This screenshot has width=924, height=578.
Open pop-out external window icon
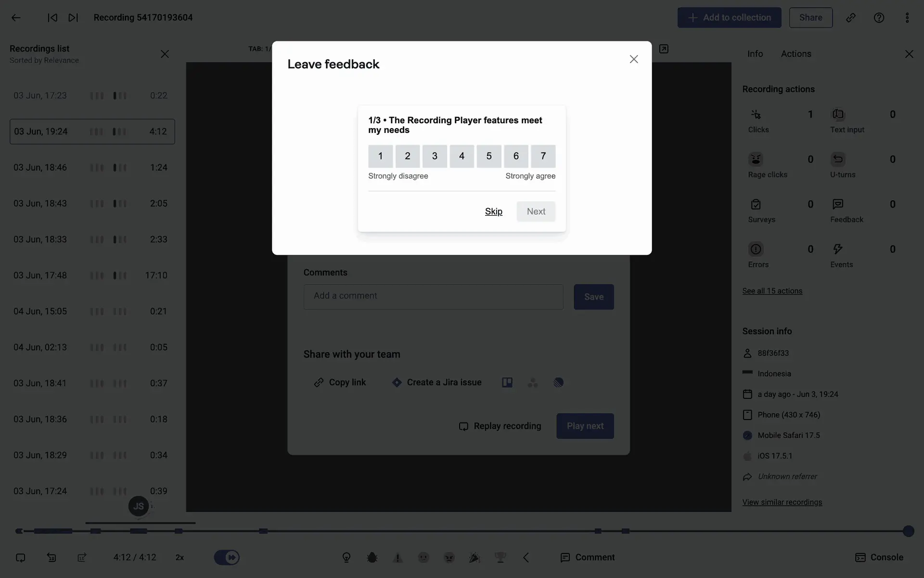(664, 49)
